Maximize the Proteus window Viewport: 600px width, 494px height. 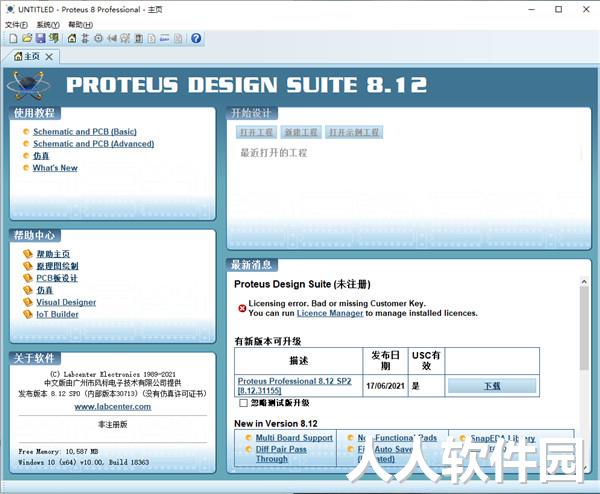coord(559,10)
